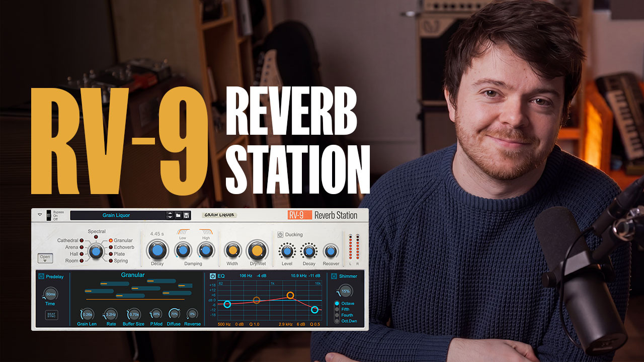
Task: Click the 10.9 kHz frequency readout
Action: pyautogui.click(x=298, y=276)
